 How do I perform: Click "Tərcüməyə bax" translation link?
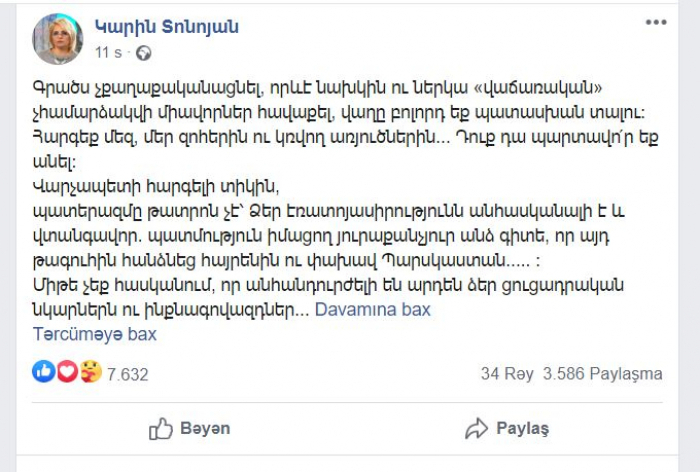pyautogui.click(x=95, y=334)
